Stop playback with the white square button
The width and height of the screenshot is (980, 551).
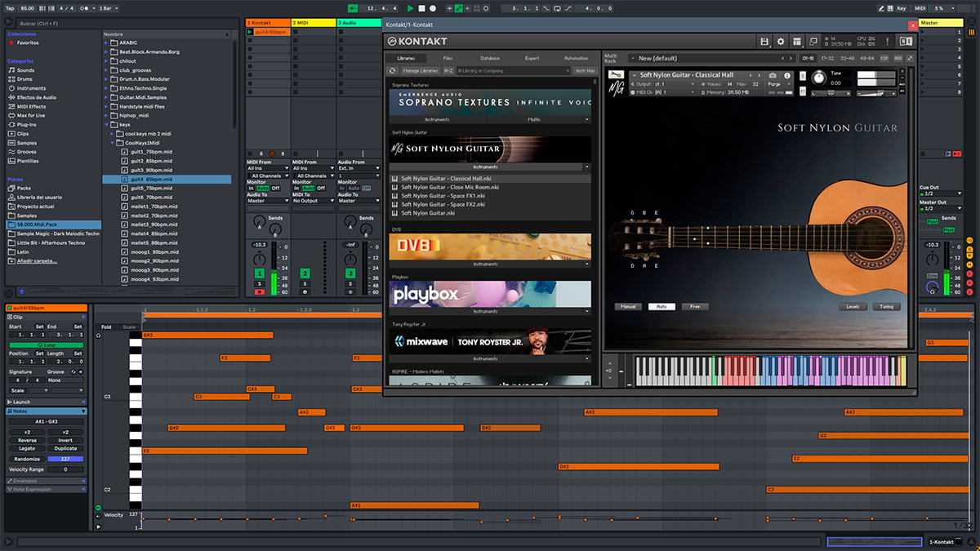click(421, 8)
